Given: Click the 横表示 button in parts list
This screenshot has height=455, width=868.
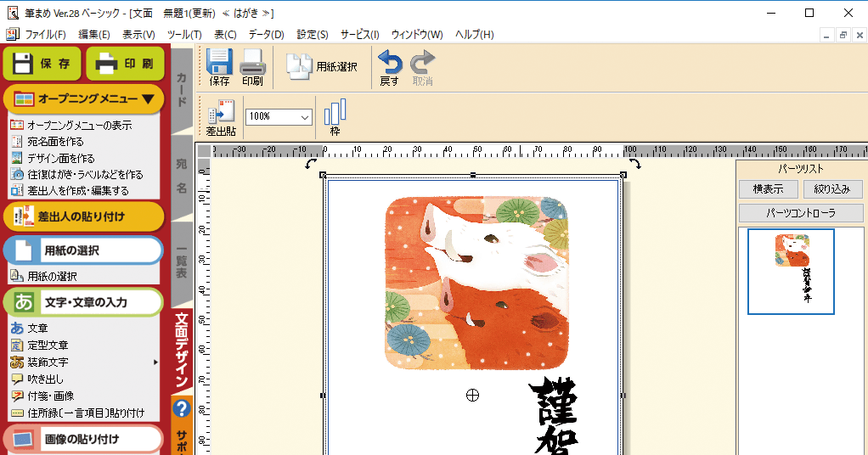Looking at the screenshot, I should (x=769, y=188).
